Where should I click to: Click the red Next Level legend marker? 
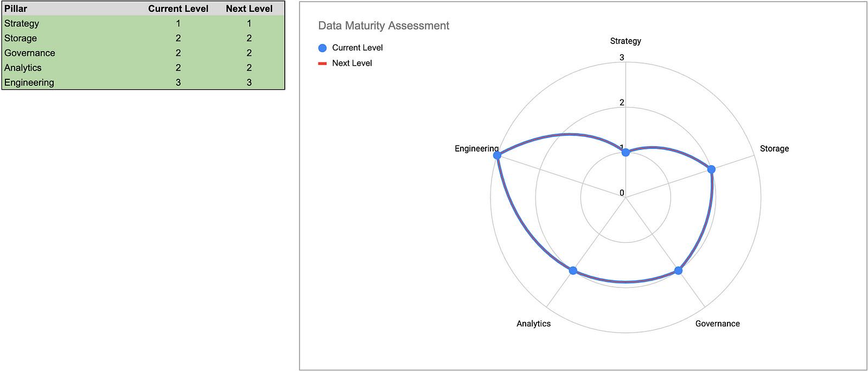(322, 64)
